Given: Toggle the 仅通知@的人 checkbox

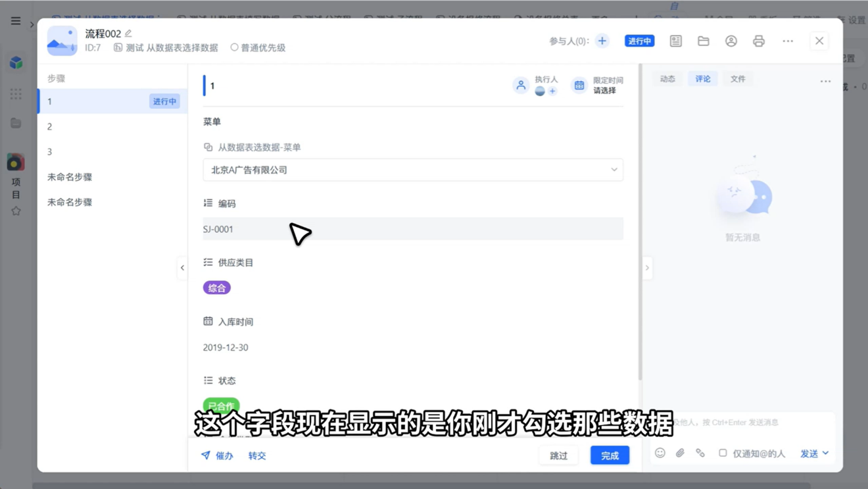Looking at the screenshot, I should click(x=723, y=453).
